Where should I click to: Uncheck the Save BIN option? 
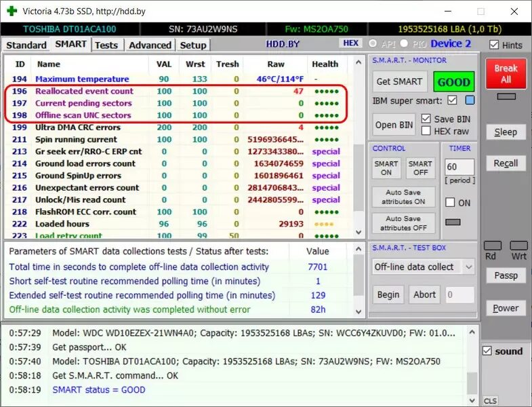[x=426, y=119]
